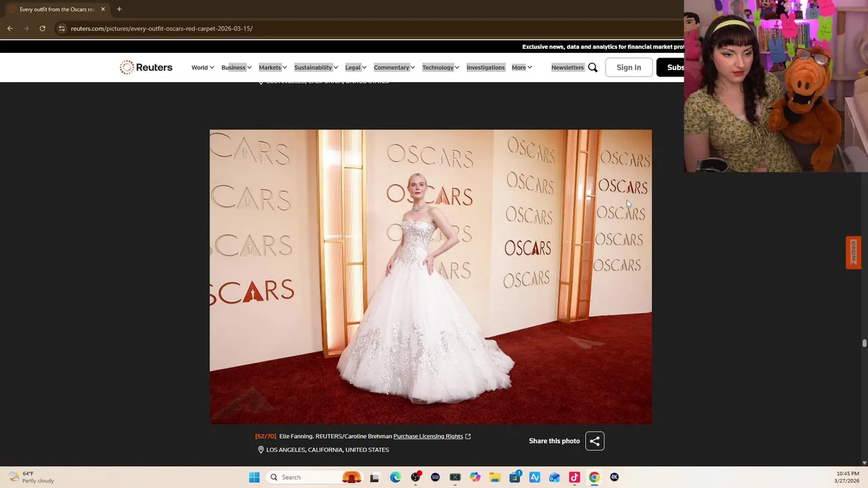Screen dimensions: 868x488
Task: Switch to Google Chrome on the taskbar
Action: click(x=594, y=477)
